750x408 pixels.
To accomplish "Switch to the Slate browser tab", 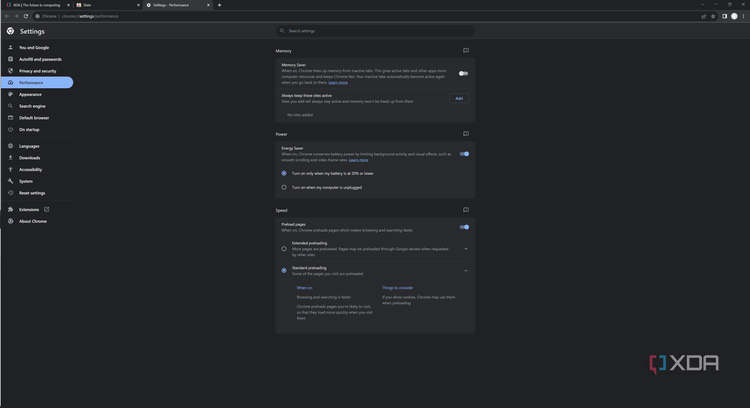I will tap(106, 5).
